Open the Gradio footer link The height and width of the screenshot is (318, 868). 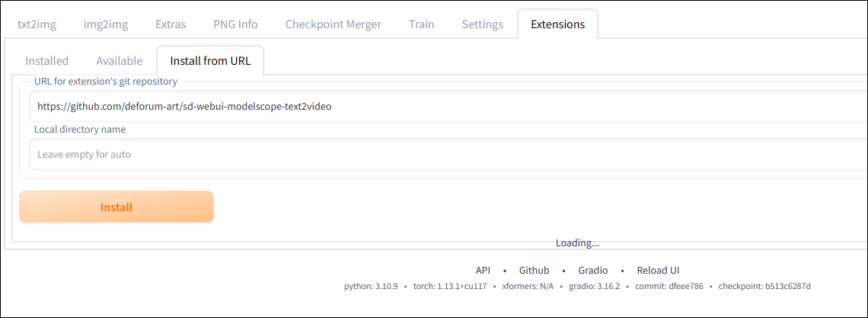pos(593,271)
